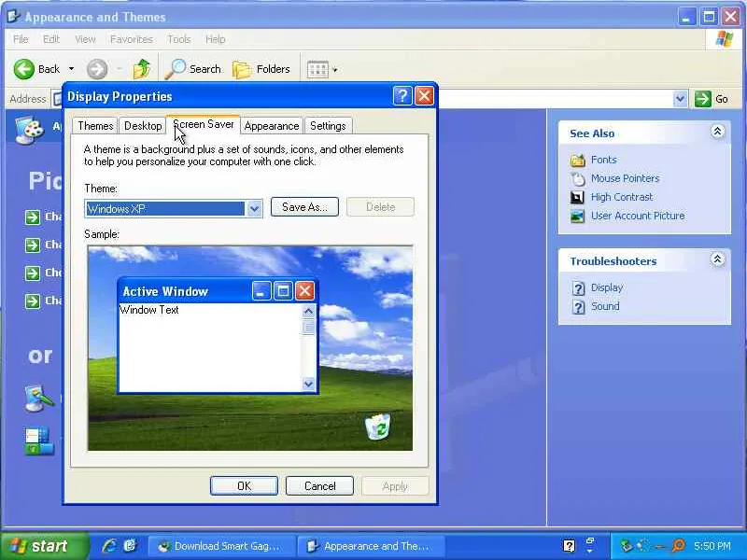The image size is (747, 560).
Task: Switch to the Themes tab
Action: pos(95,126)
